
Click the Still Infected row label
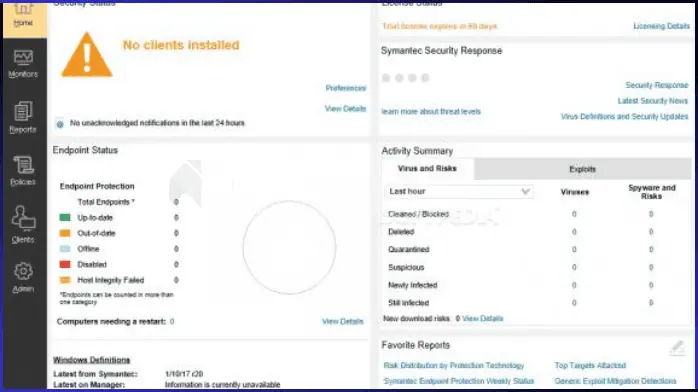coord(408,303)
